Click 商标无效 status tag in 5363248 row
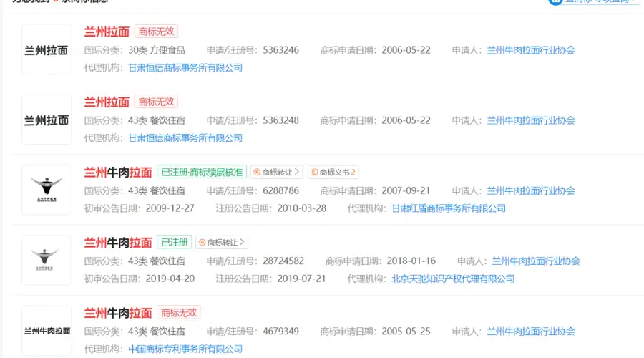The width and height of the screenshot is (644, 358). pos(156,102)
